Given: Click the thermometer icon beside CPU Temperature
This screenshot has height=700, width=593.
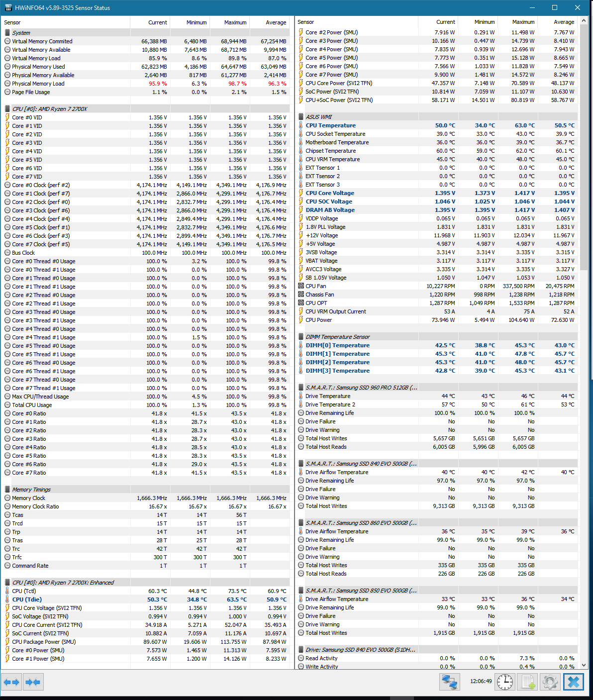Looking at the screenshot, I should pos(301,125).
